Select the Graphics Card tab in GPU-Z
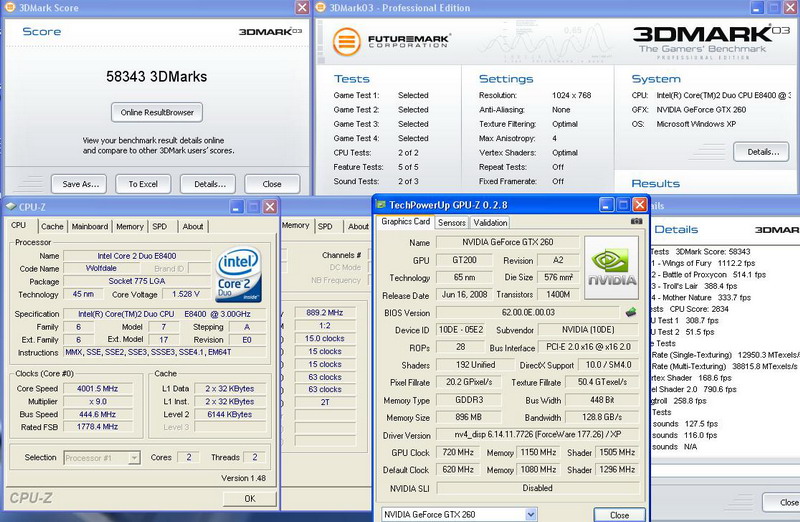Screen dimensions: 800x522 coord(406,221)
